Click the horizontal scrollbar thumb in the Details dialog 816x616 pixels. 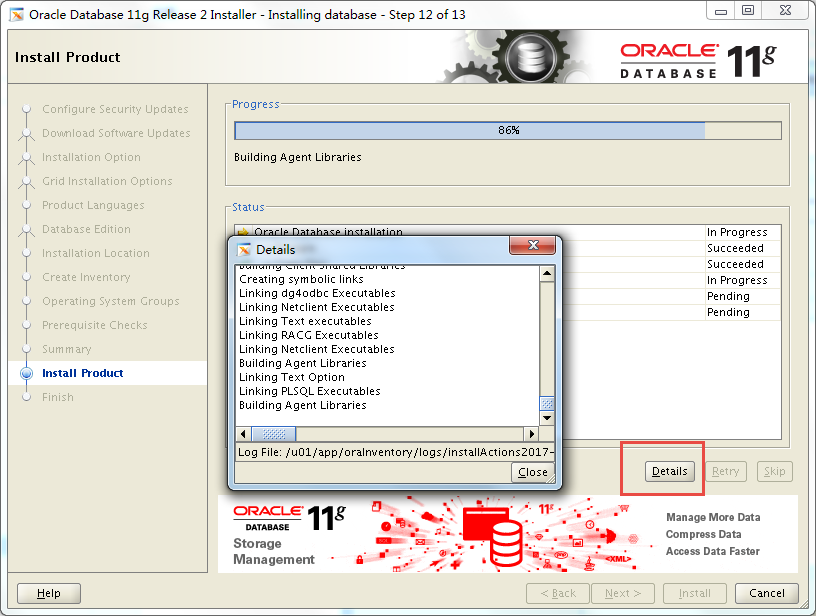coord(275,434)
